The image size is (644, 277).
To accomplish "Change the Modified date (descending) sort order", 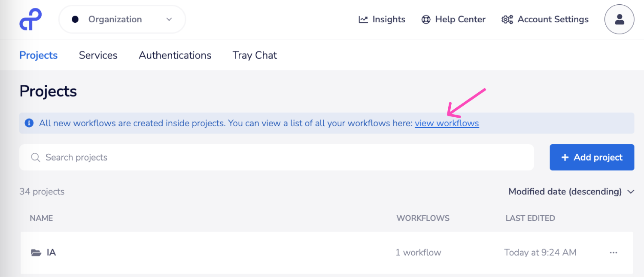I will (x=571, y=192).
